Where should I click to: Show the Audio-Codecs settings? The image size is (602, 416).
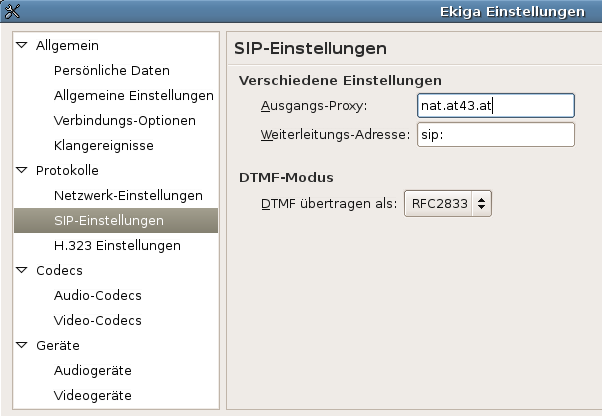click(x=98, y=295)
